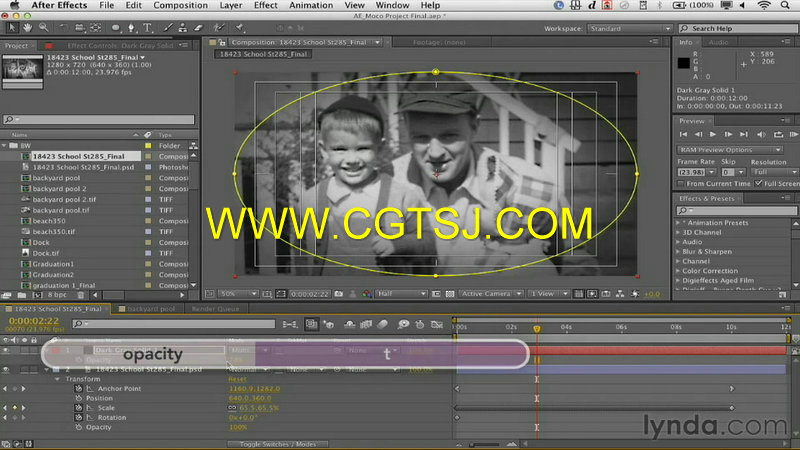
Task: Open the magnification 50% dropdown
Action: (238, 294)
